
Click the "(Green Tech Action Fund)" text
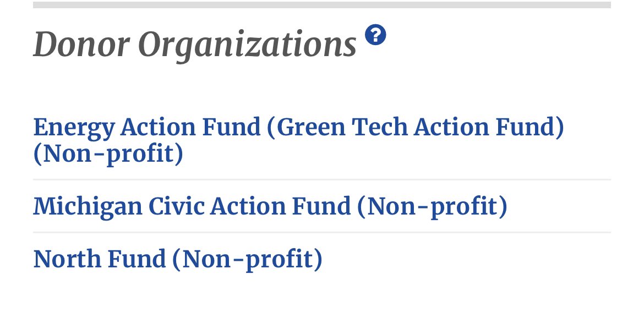click(416, 128)
